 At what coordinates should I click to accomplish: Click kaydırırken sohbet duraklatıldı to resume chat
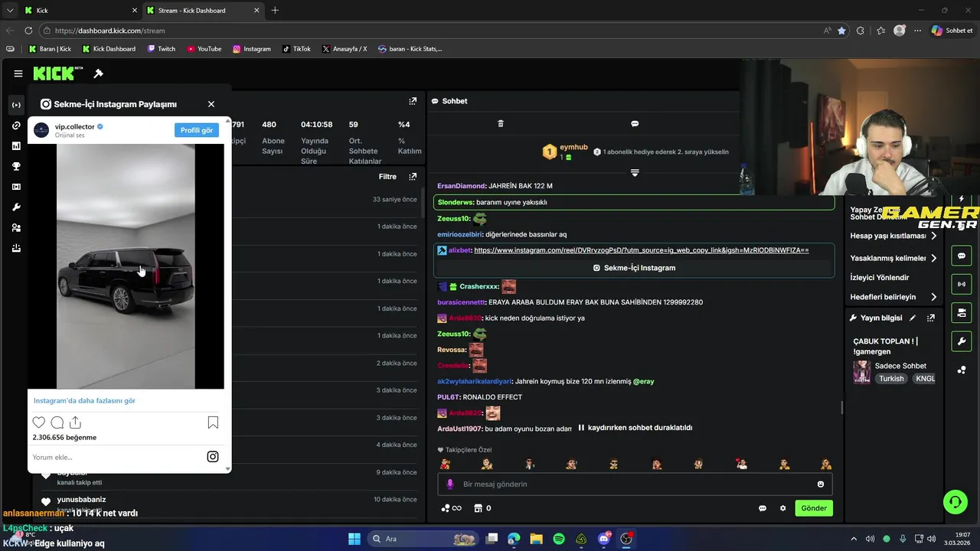(635, 428)
